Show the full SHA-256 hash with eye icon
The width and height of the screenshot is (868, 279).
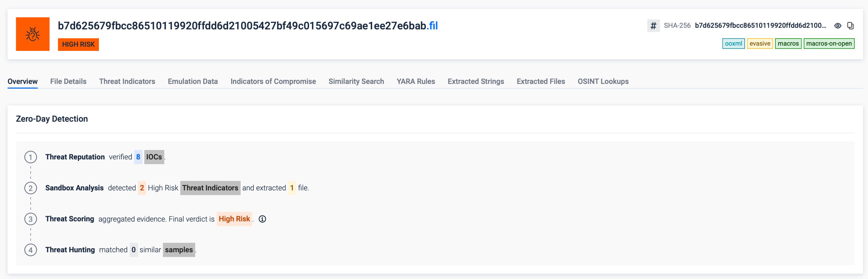(838, 25)
